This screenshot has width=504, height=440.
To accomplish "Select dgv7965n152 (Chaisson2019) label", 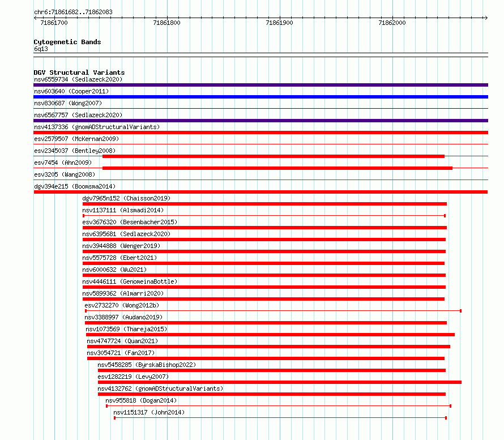I will tap(126, 198).
